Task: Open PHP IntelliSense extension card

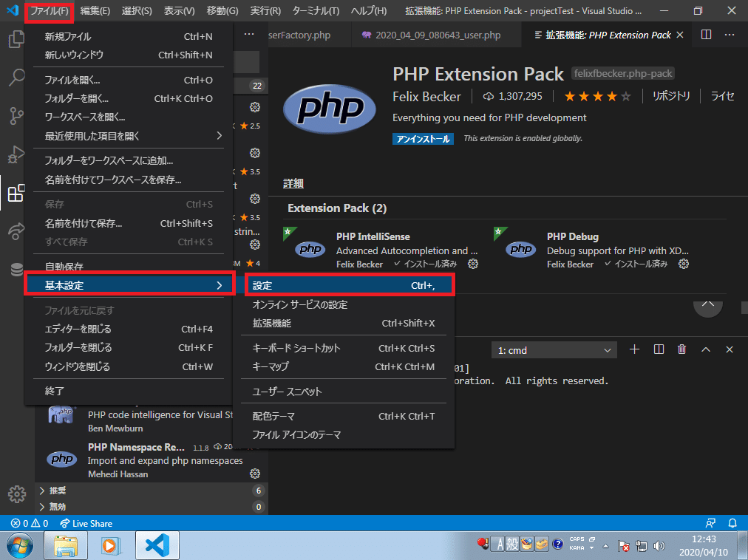Action: pyautogui.click(x=385, y=249)
